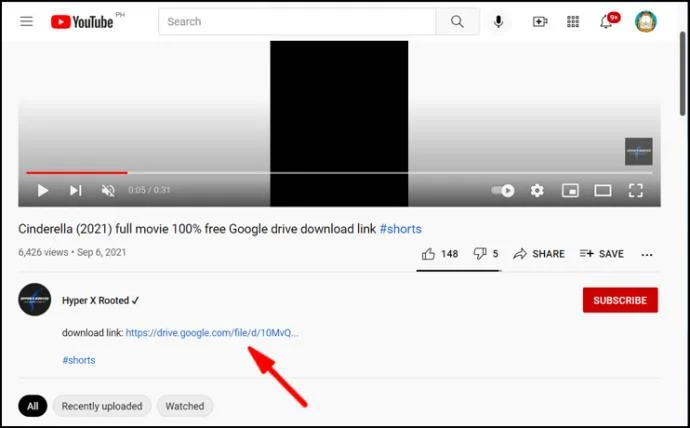
Task: Dislike the video with thumbs down
Action: point(486,254)
